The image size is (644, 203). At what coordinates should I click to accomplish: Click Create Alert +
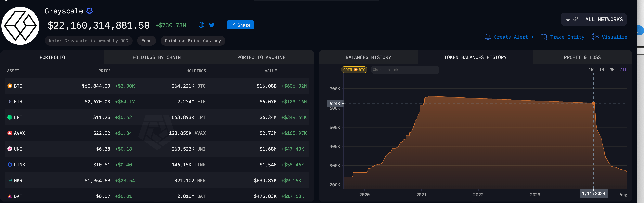514,37
